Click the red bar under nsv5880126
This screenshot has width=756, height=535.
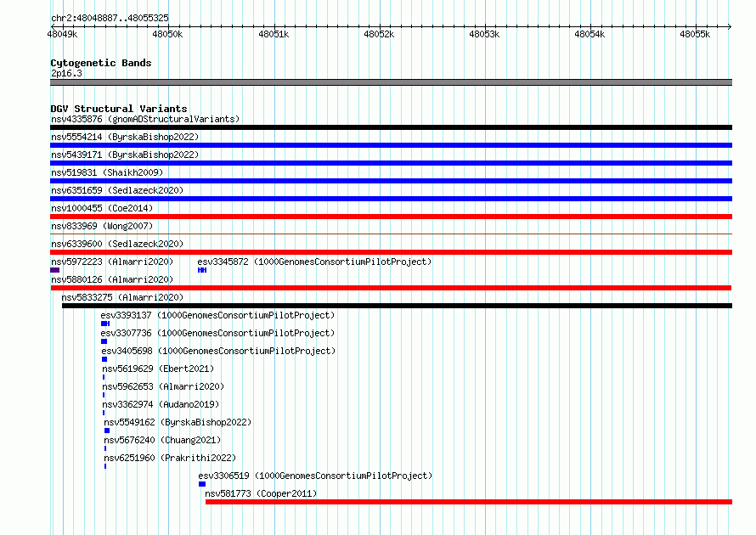(391, 288)
